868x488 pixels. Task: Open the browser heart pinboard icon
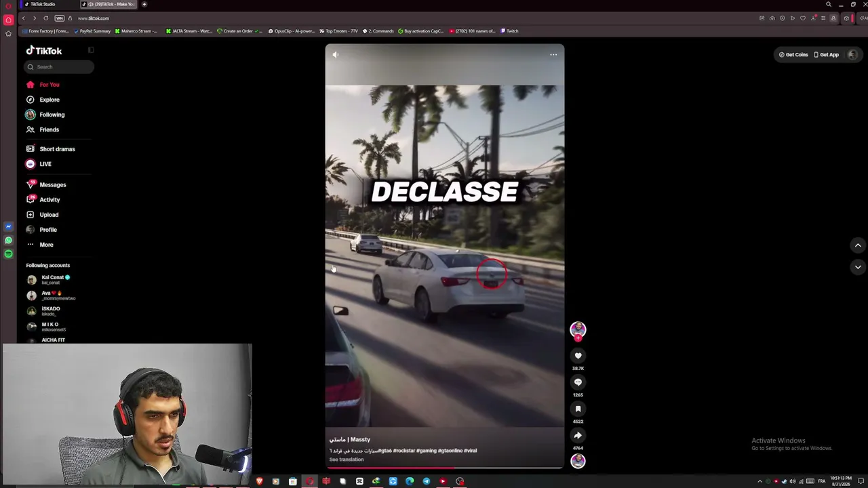click(803, 18)
